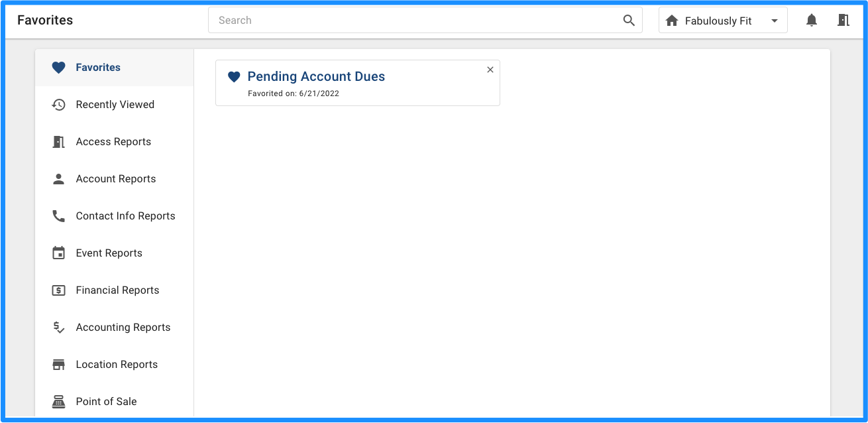This screenshot has height=423, width=868.
Task: Open the Fabulously Fit location dropdown
Action: (x=723, y=21)
